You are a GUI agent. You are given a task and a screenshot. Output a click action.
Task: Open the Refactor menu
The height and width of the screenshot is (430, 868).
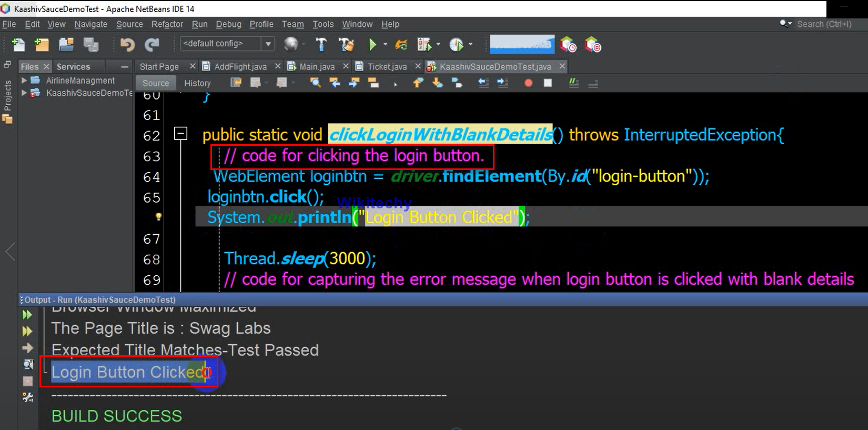coord(167,24)
